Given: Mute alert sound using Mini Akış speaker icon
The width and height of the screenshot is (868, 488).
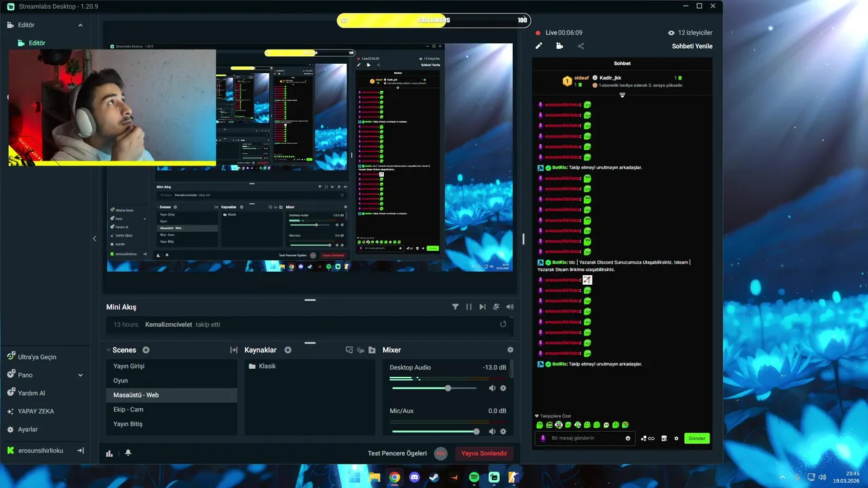Looking at the screenshot, I should [509, 307].
